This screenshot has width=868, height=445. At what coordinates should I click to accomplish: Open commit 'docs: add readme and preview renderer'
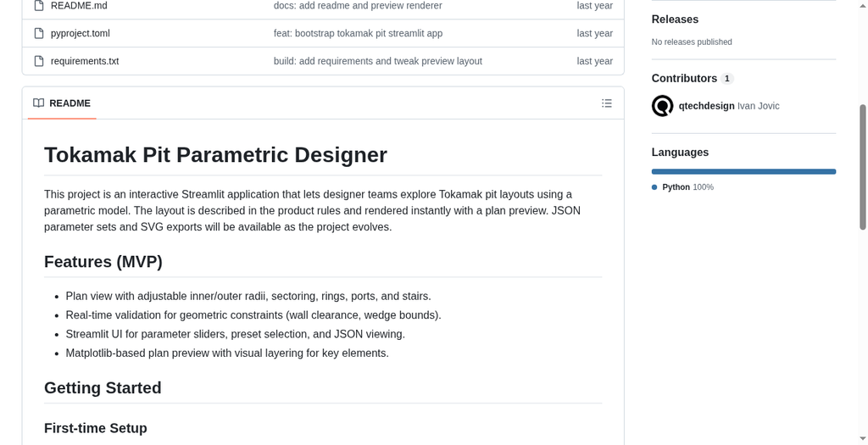click(x=358, y=6)
